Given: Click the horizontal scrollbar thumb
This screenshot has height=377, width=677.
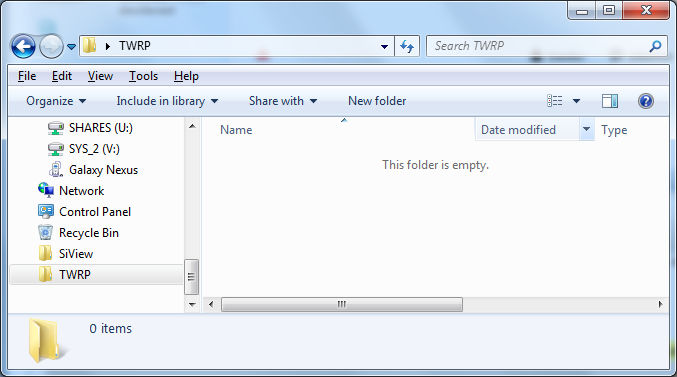Looking at the screenshot, I should click(x=342, y=304).
